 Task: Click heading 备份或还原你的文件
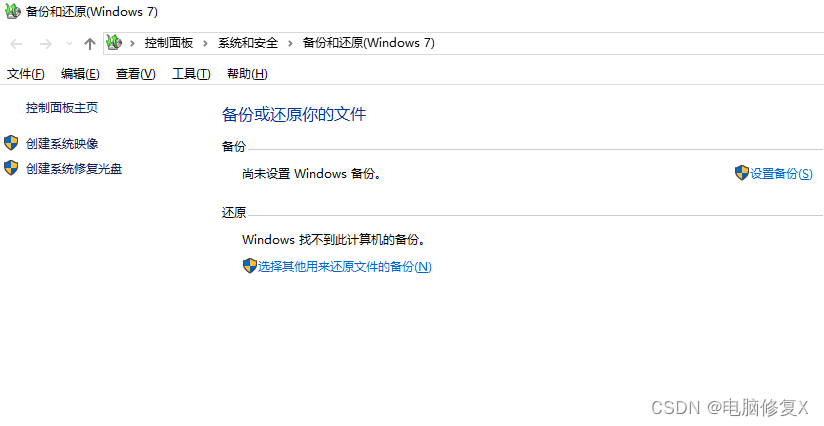(294, 114)
